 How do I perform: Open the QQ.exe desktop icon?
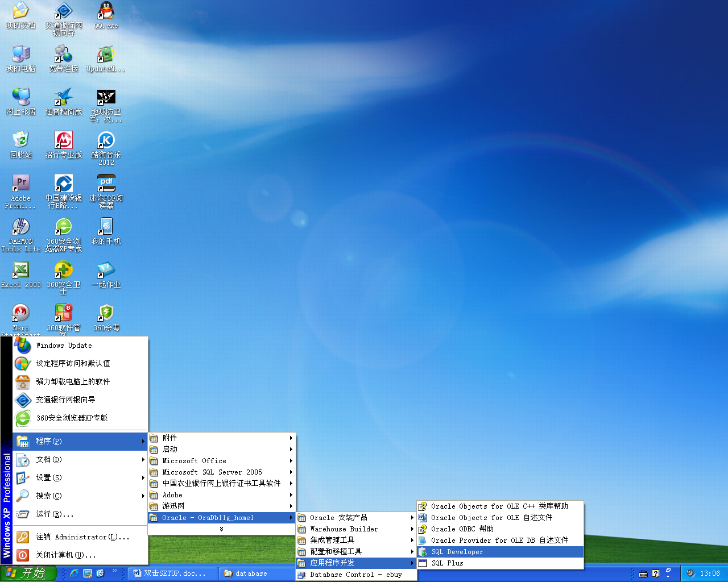(106, 15)
